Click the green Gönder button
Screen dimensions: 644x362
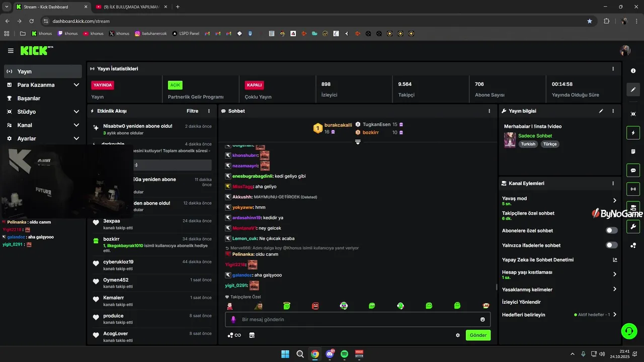click(478, 335)
